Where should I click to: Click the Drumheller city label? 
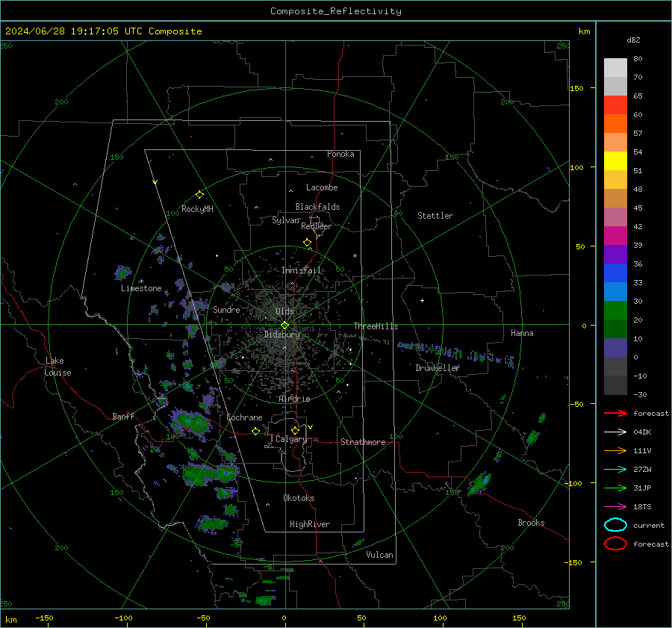pyautogui.click(x=438, y=368)
